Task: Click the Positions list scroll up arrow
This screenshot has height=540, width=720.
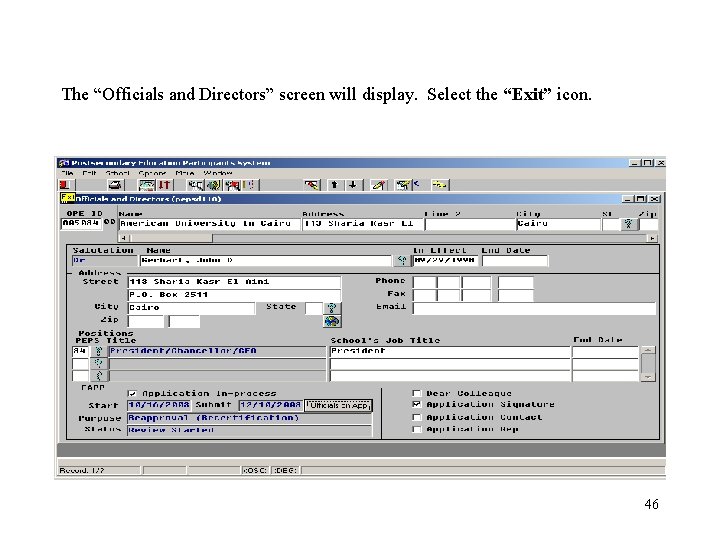Action: pyautogui.click(x=648, y=351)
